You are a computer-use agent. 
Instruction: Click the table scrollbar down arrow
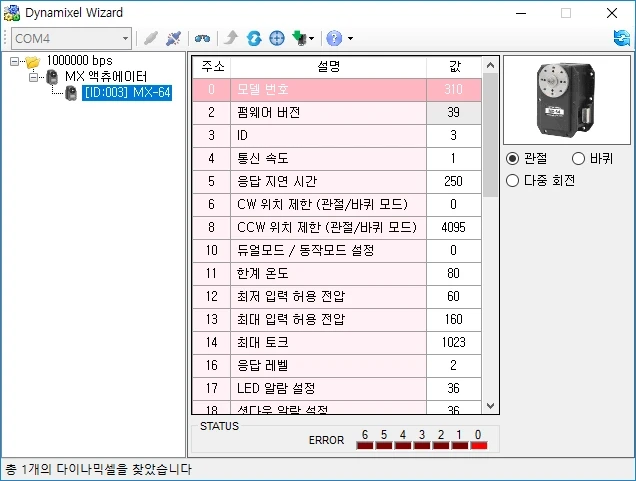(490, 406)
